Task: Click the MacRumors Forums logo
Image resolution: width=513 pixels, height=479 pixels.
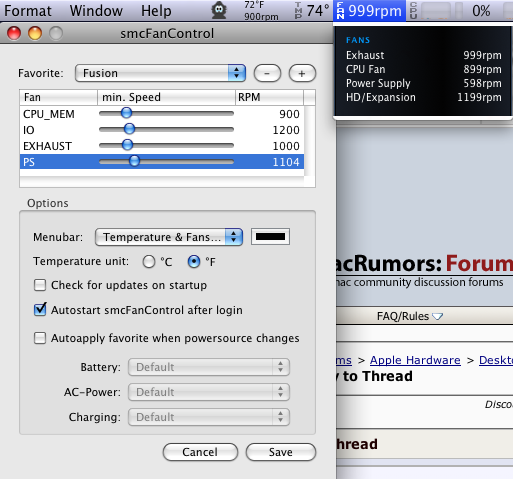Action: (x=424, y=263)
